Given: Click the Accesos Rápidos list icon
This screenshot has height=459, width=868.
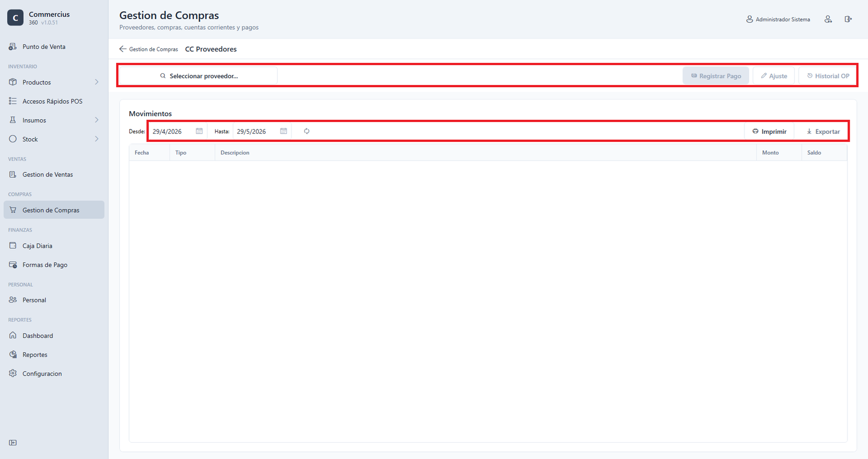Looking at the screenshot, I should coord(13,101).
